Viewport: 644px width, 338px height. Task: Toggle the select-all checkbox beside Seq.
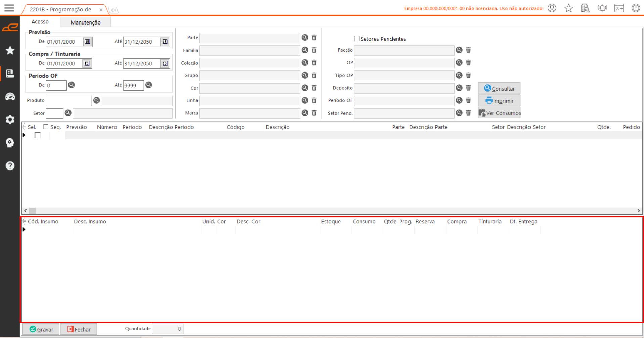pos(46,127)
